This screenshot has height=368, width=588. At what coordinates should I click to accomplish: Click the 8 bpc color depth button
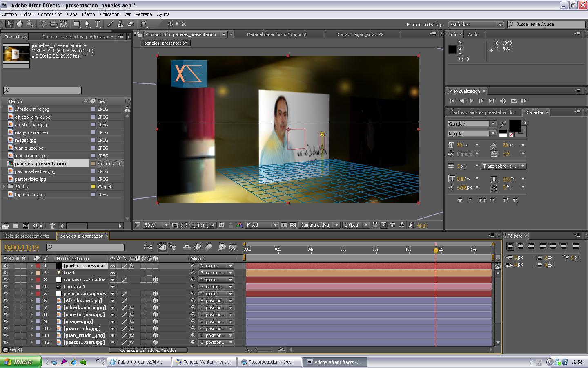[38, 226]
